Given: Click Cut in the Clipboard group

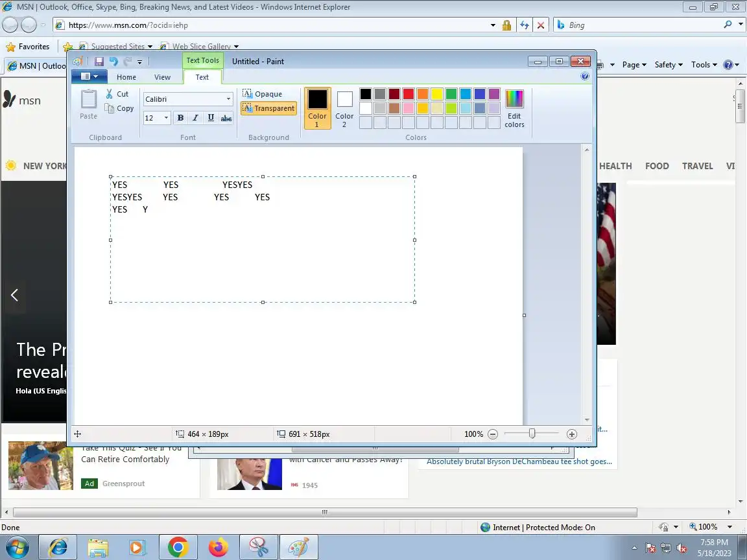Looking at the screenshot, I should click(x=117, y=94).
